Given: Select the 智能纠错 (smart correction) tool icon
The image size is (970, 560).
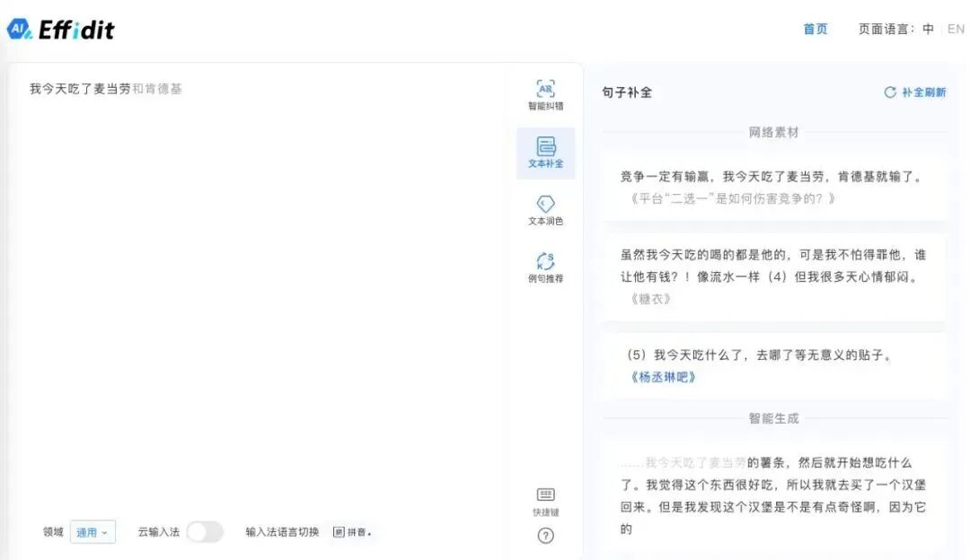Looking at the screenshot, I should 545,92.
